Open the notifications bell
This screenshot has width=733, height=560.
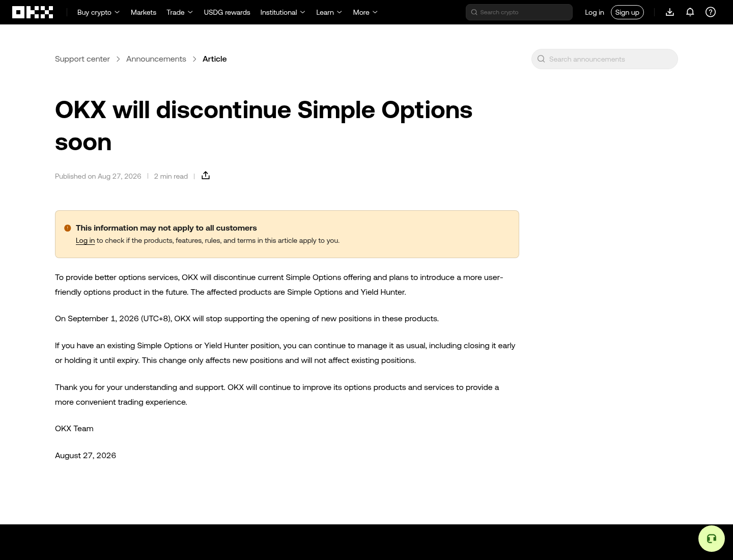tap(690, 12)
